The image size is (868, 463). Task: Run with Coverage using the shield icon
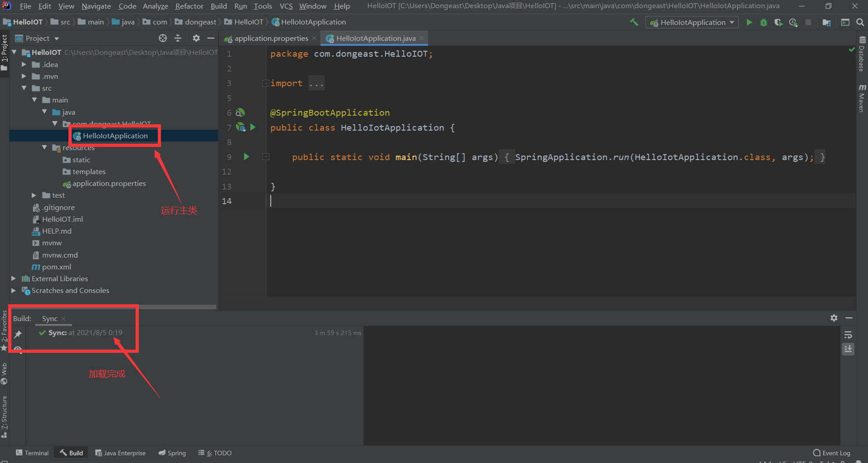[x=779, y=22]
